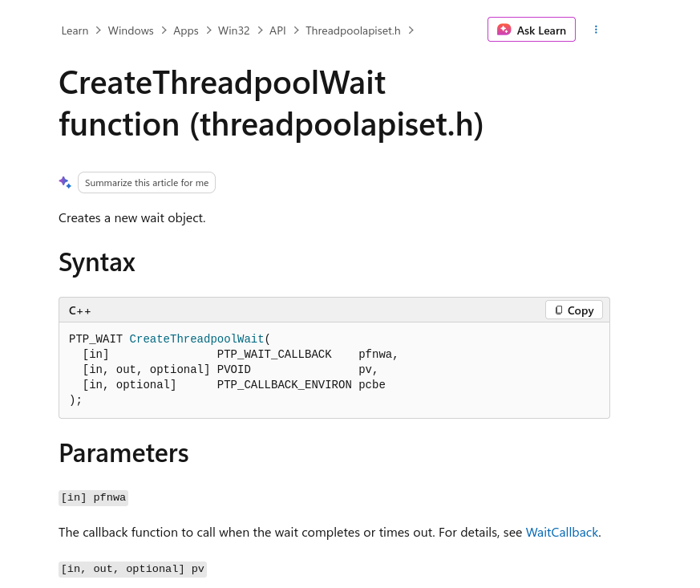The image size is (700, 588).
Task: Click the [in, out, optional] pv label
Action: coord(132,569)
